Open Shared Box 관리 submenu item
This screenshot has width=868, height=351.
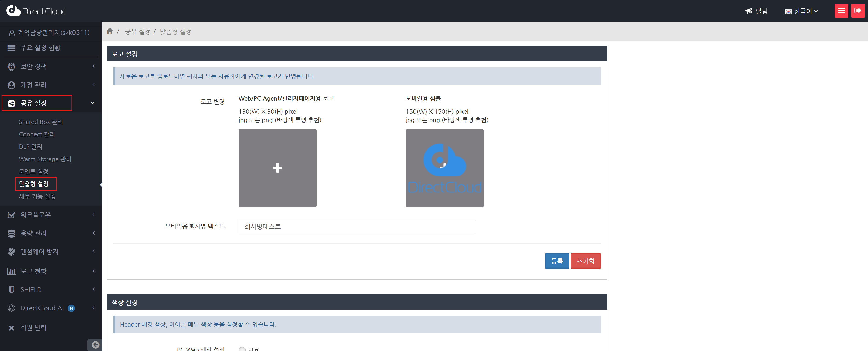[40, 122]
